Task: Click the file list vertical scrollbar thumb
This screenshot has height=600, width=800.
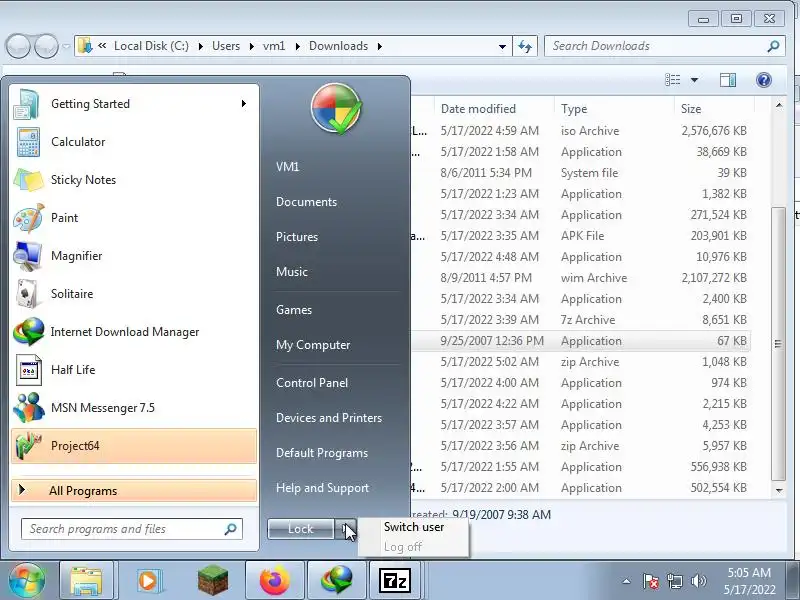Action: (778, 344)
